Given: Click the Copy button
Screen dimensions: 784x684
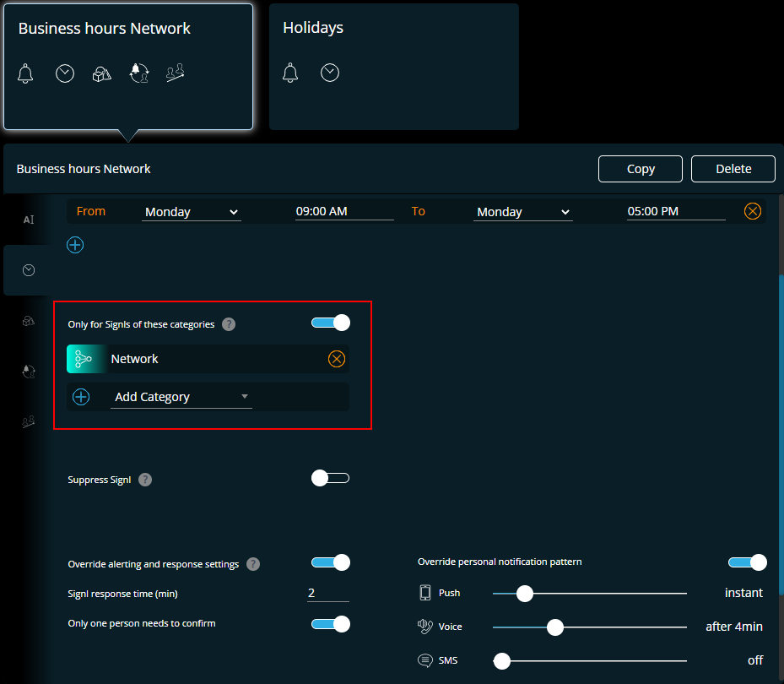Looking at the screenshot, I should pyautogui.click(x=641, y=169).
